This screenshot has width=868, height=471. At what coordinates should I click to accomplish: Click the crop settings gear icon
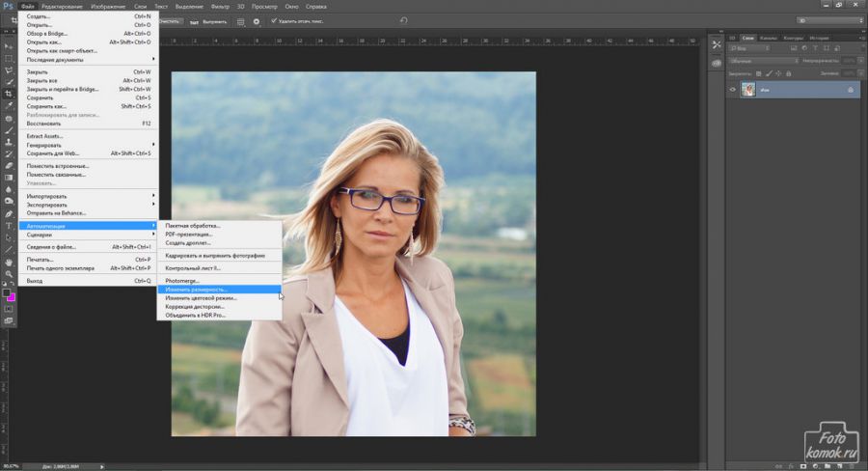tap(256, 20)
